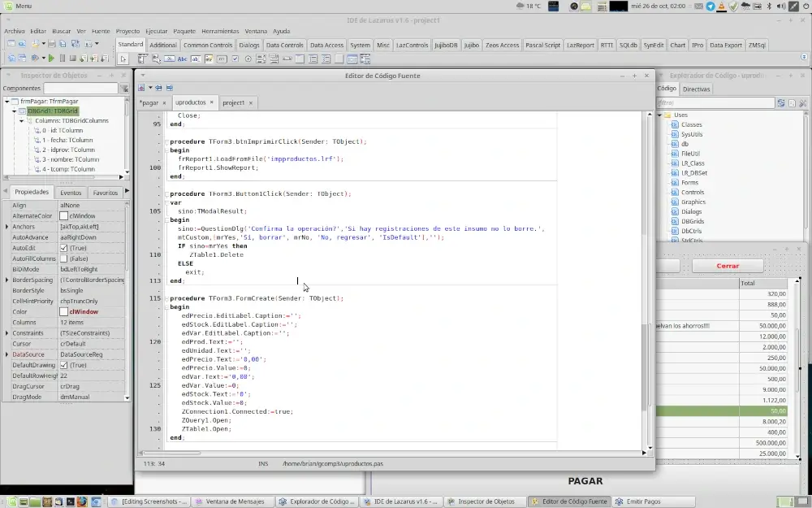The image size is (812, 508).
Task: Open the Firefox launcher in the bottom panel
Action: [82, 501]
